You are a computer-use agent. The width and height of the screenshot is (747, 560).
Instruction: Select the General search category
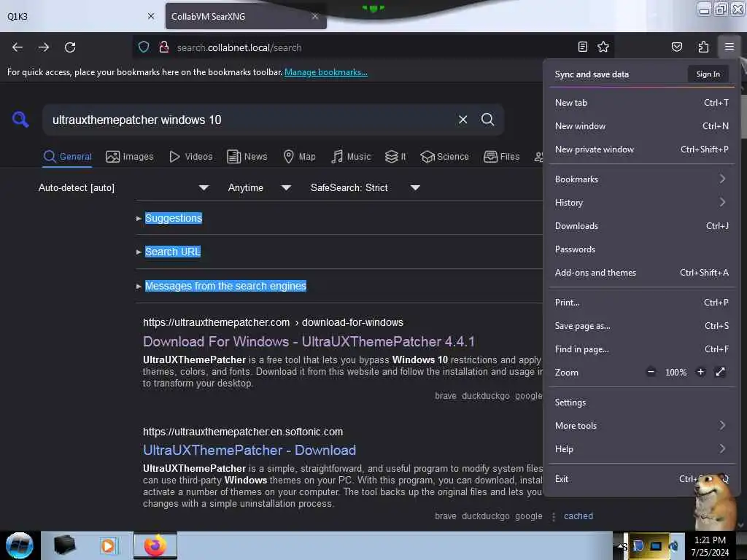click(67, 156)
